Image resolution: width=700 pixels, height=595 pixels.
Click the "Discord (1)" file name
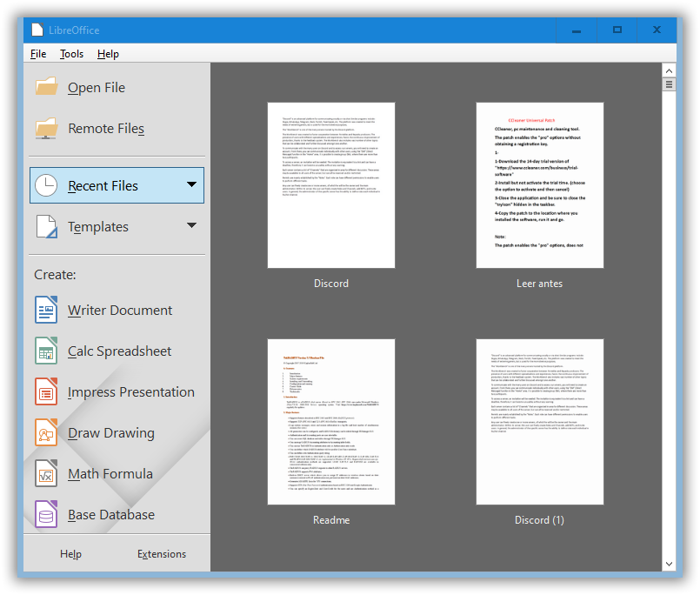coord(539,520)
